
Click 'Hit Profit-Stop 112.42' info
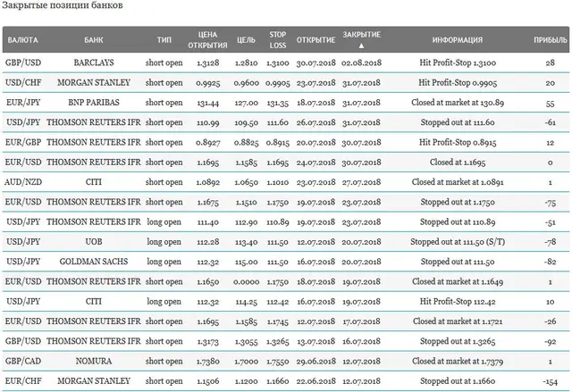(x=458, y=301)
